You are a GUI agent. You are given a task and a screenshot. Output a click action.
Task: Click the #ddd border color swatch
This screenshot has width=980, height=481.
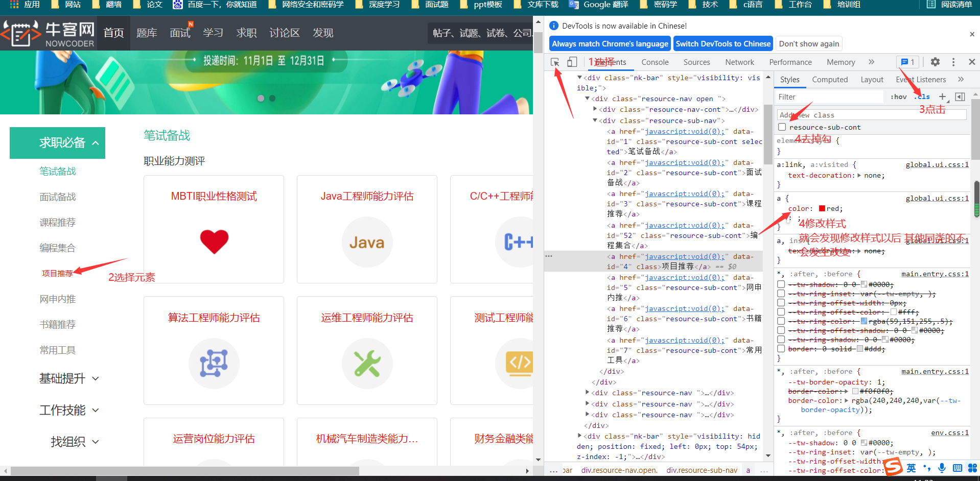click(x=860, y=349)
